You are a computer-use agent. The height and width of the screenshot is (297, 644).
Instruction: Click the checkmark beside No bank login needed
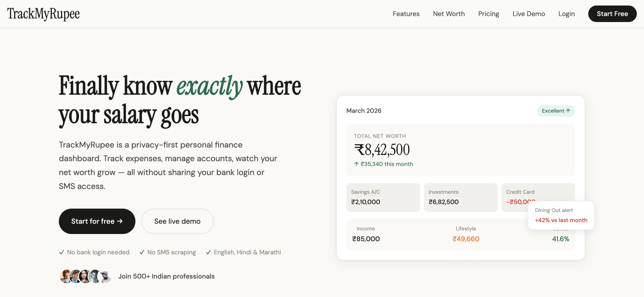pyautogui.click(x=61, y=252)
